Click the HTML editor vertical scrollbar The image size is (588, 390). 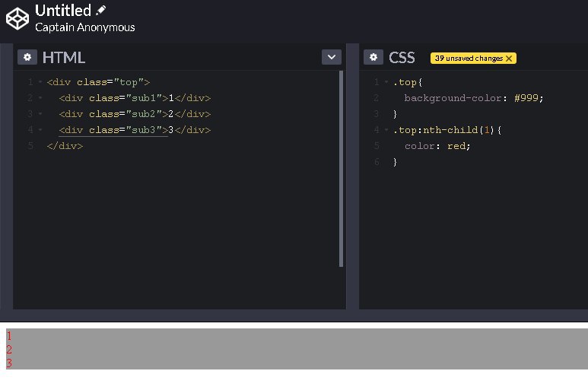[341, 169]
